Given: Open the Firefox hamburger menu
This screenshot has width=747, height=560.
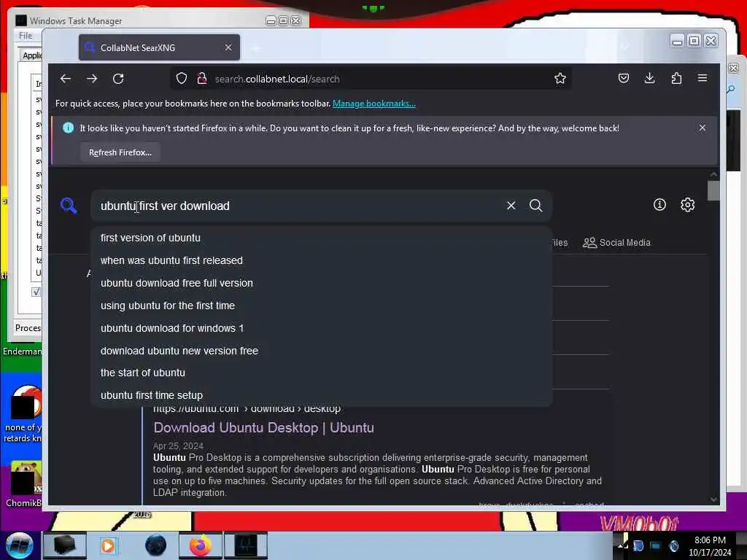Looking at the screenshot, I should 703,78.
